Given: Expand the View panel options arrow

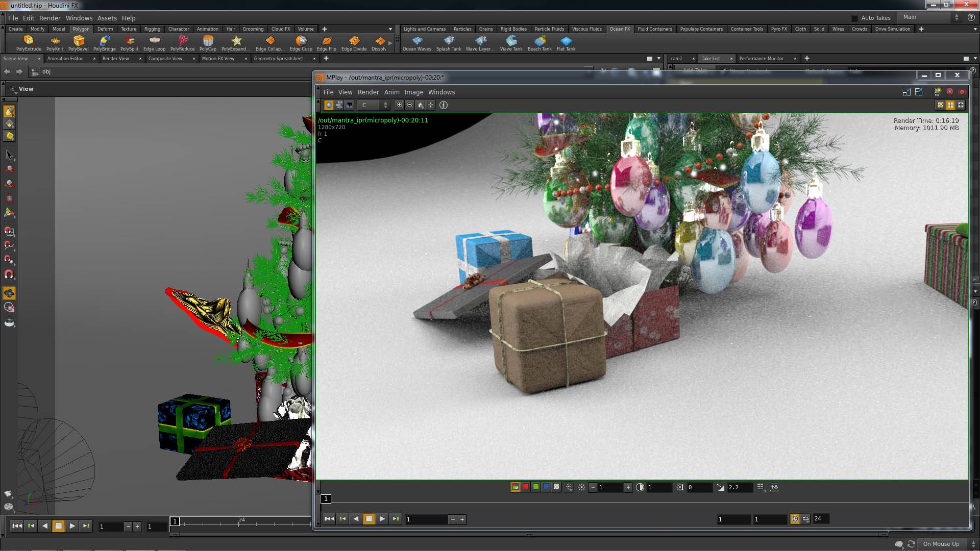Looking at the screenshot, I should [15, 93].
